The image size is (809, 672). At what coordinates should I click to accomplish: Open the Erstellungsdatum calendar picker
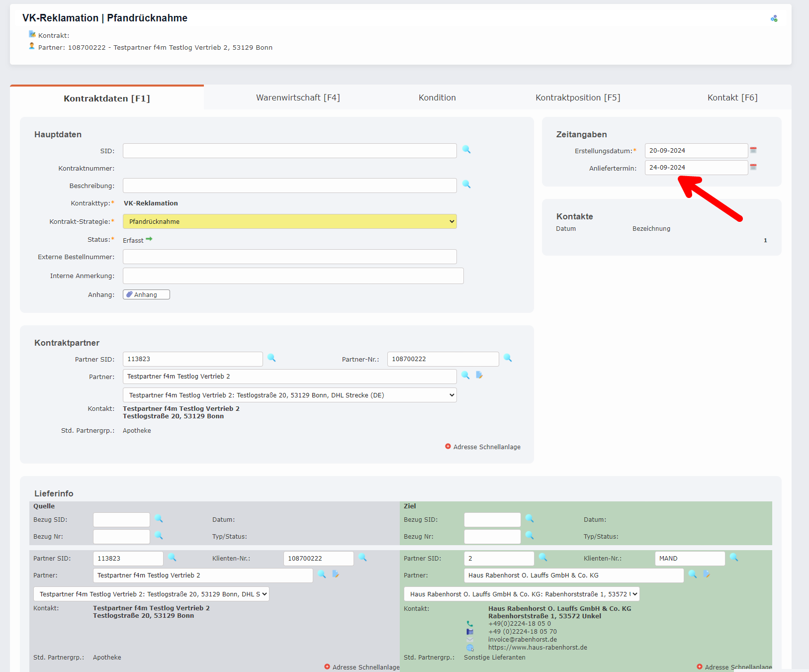coord(753,150)
